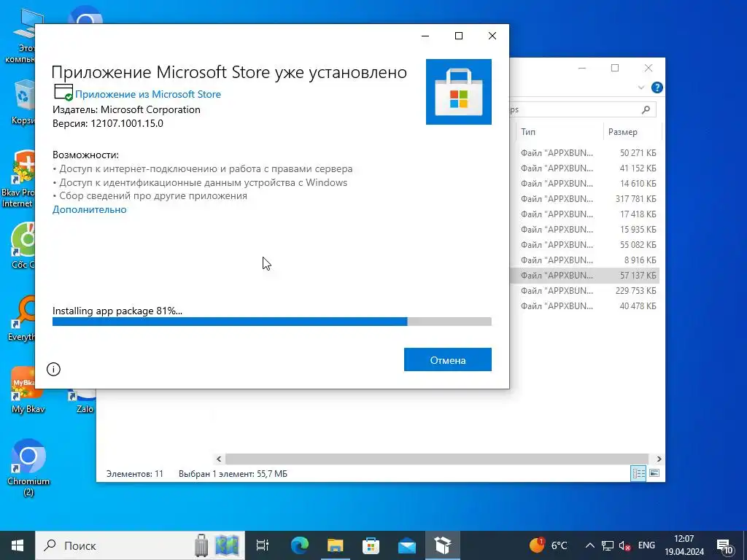Screen dimensions: 747x560
Task: Open clock showing 12:07 19.04.2024
Action: pos(684,545)
